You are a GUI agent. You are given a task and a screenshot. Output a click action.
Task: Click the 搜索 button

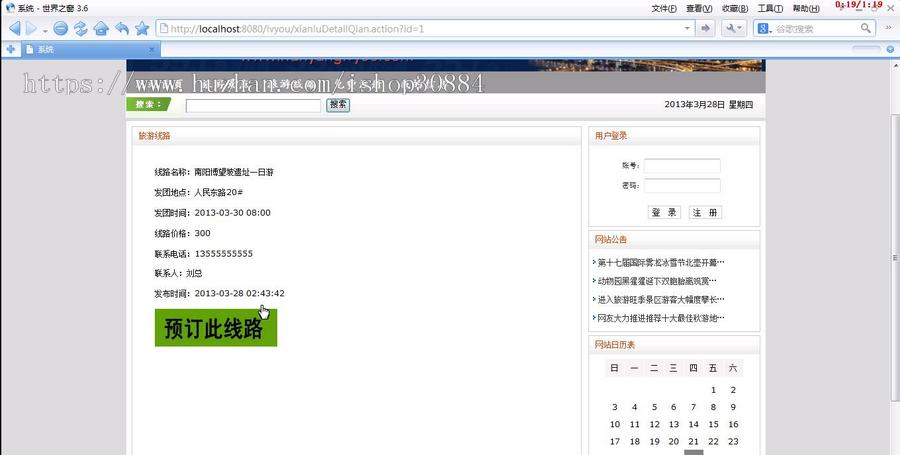(338, 104)
